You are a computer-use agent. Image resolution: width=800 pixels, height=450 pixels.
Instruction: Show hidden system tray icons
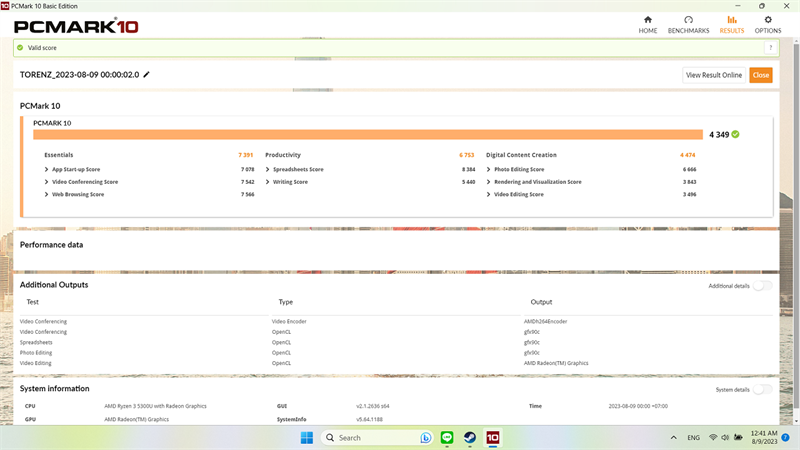(x=673, y=438)
